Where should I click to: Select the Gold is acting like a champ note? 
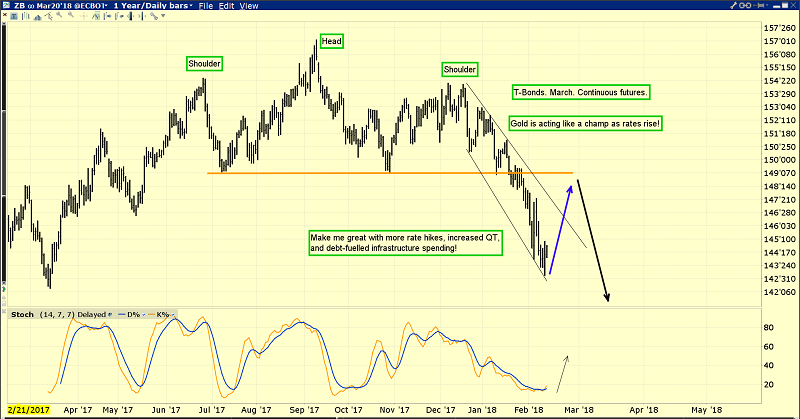click(585, 124)
